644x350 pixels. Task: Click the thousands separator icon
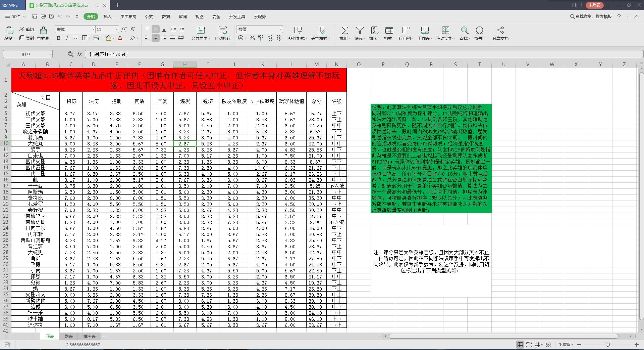(x=261, y=38)
